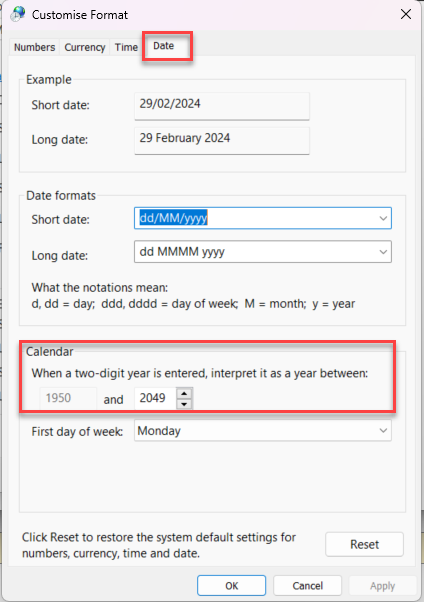This screenshot has height=602, width=424.
Task: Click the Short date example box showing 29/02/2024
Action: coord(222,106)
